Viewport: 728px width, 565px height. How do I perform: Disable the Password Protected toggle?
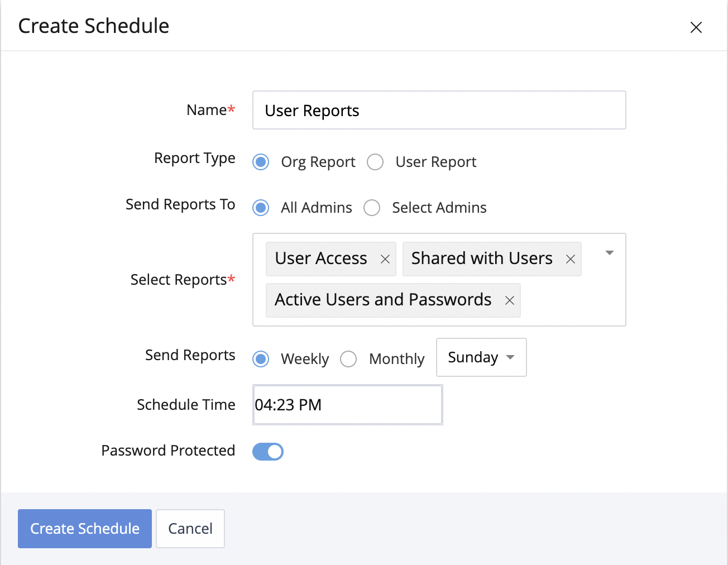coord(268,452)
